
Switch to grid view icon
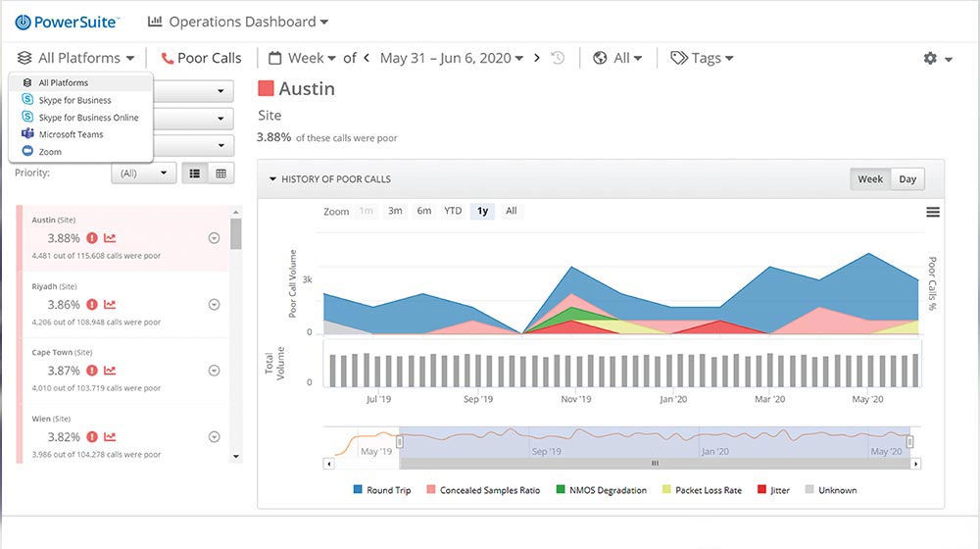(220, 174)
